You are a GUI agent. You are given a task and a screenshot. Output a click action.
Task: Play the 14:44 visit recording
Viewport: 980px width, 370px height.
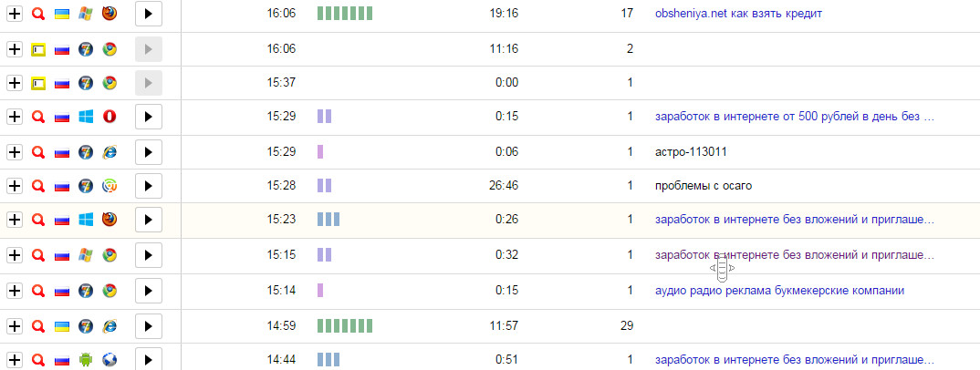[149, 359]
